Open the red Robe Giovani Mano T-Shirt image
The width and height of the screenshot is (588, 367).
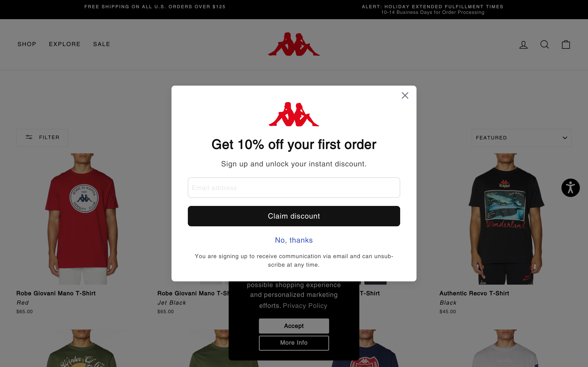pos(83,219)
